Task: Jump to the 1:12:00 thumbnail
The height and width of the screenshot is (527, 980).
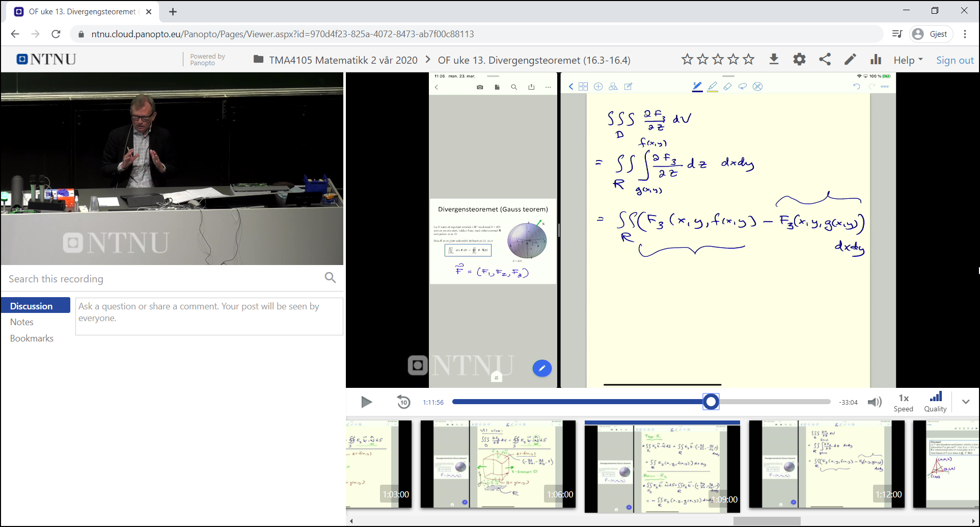Action: pyautogui.click(x=826, y=464)
